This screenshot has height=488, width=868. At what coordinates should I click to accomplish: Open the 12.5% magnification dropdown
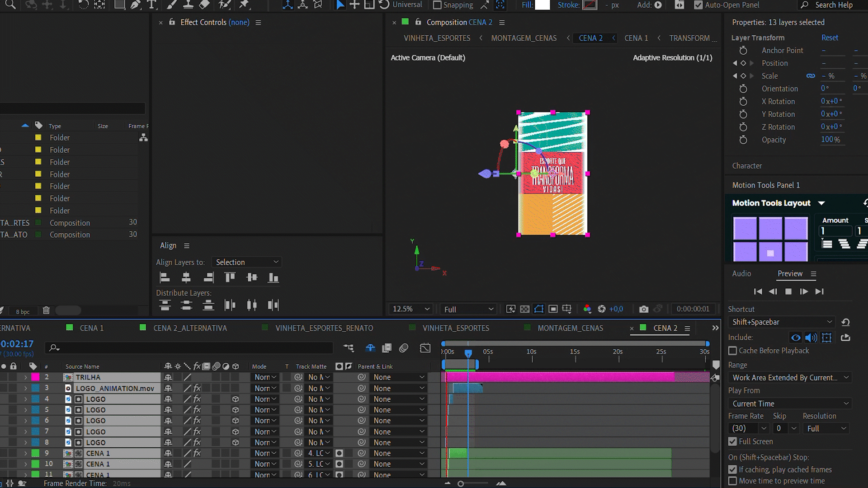click(411, 309)
